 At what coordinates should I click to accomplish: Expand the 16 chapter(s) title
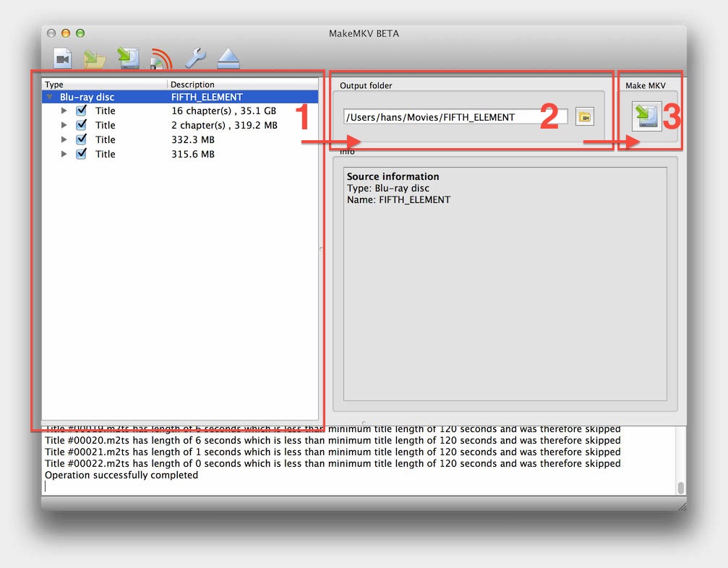pyautogui.click(x=64, y=111)
